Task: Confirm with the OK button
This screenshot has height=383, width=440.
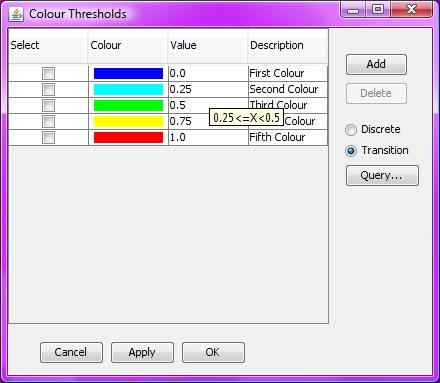Action: 213,352
